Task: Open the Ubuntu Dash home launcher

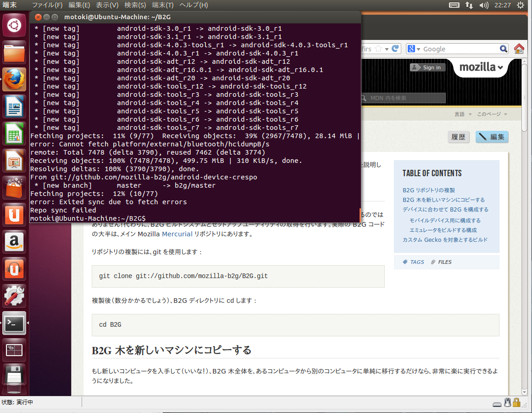Action: 14,25
